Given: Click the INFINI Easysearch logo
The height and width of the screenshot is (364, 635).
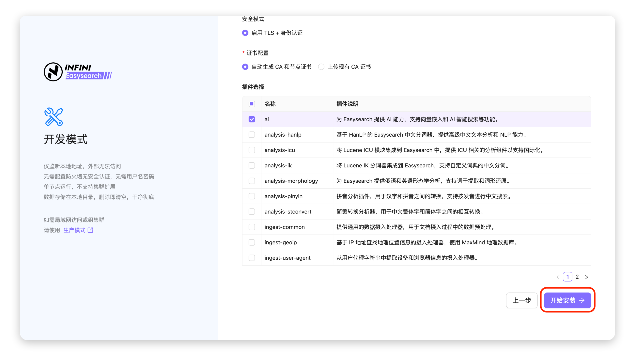Looking at the screenshot, I should click(78, 72).
